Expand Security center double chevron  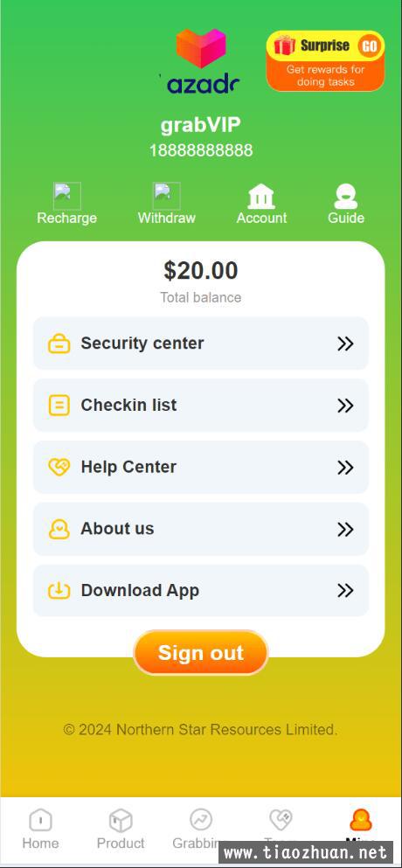coord(345,344)
